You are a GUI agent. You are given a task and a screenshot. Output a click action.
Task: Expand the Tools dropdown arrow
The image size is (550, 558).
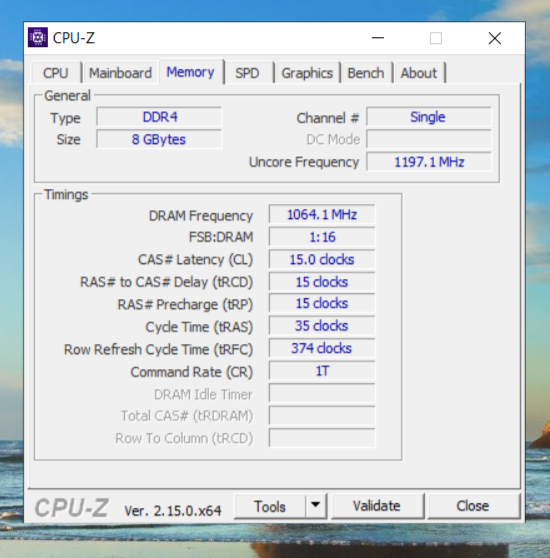coord(316,506)
